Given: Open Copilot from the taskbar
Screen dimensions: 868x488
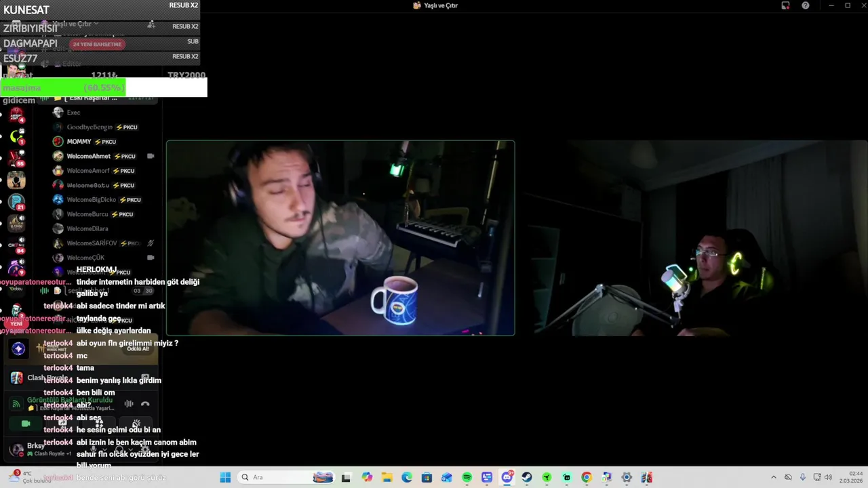Looking at the screenshot, I should tap(367, 477).
